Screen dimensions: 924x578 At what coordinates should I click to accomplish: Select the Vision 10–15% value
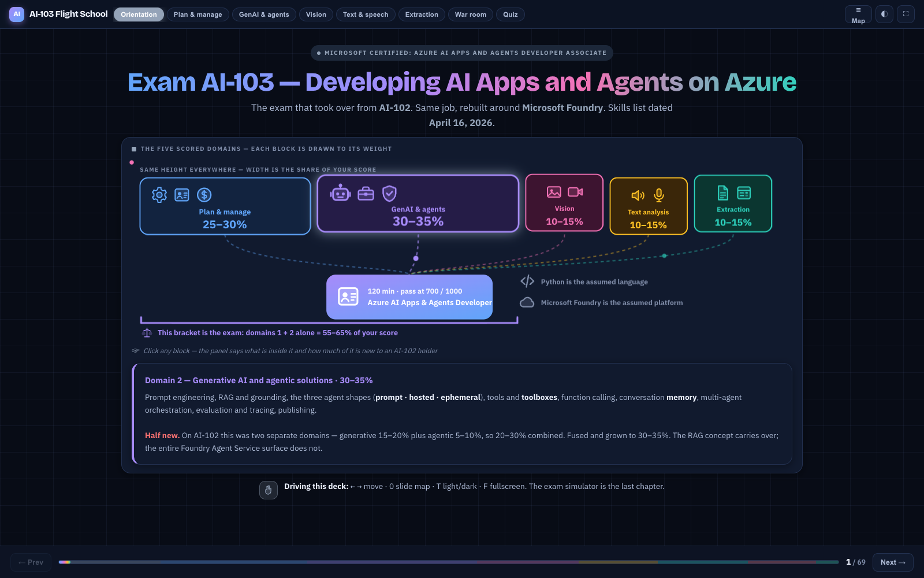tap(564, 221)
